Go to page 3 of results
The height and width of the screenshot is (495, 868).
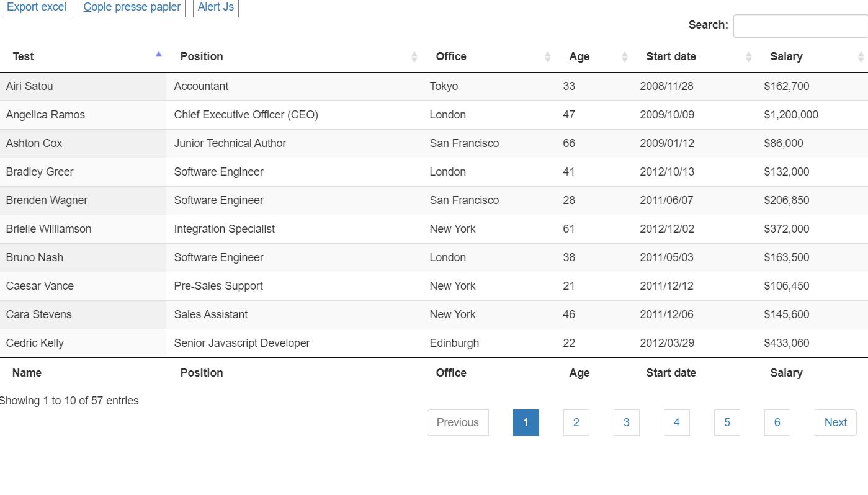click(626, 422)
